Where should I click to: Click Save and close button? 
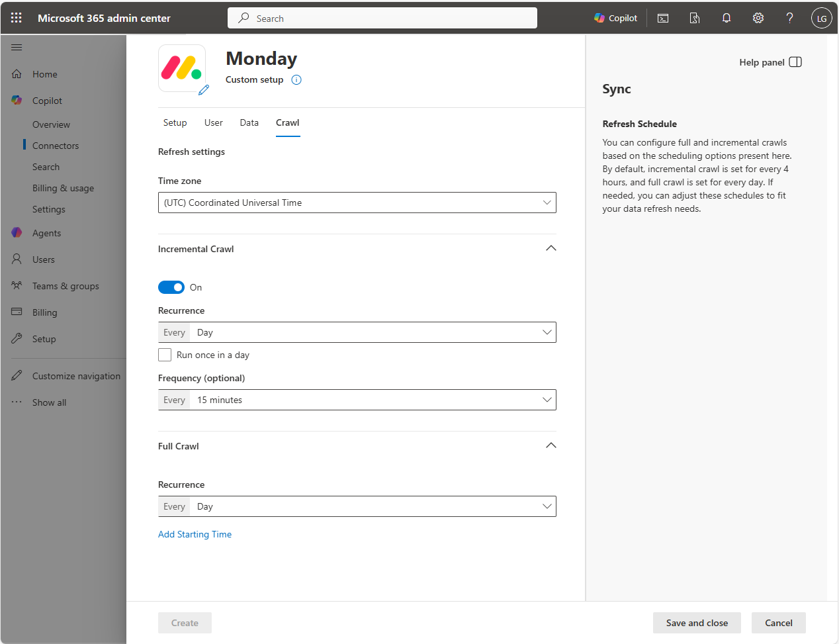point(697,623)
